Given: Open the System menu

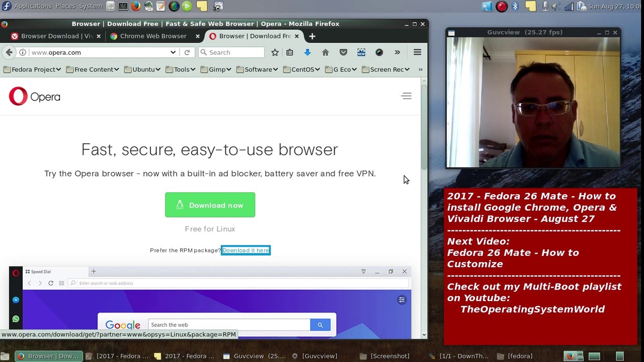Looking at the screenshot, I should pos(91,6).
